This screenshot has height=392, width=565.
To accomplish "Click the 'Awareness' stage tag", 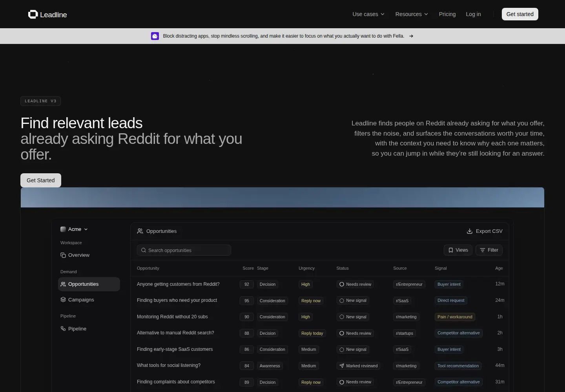I will [x=270, y=366].
